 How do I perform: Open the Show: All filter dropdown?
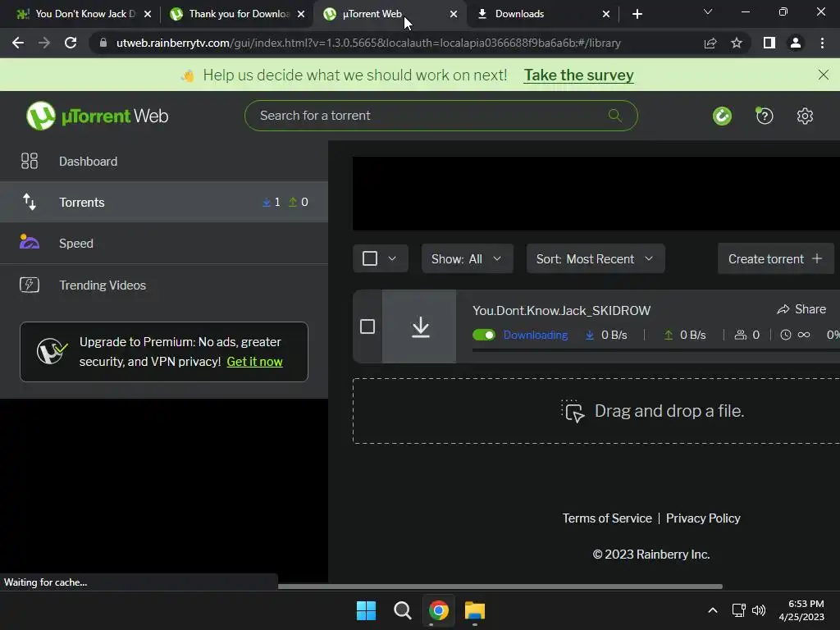[467, 258]
